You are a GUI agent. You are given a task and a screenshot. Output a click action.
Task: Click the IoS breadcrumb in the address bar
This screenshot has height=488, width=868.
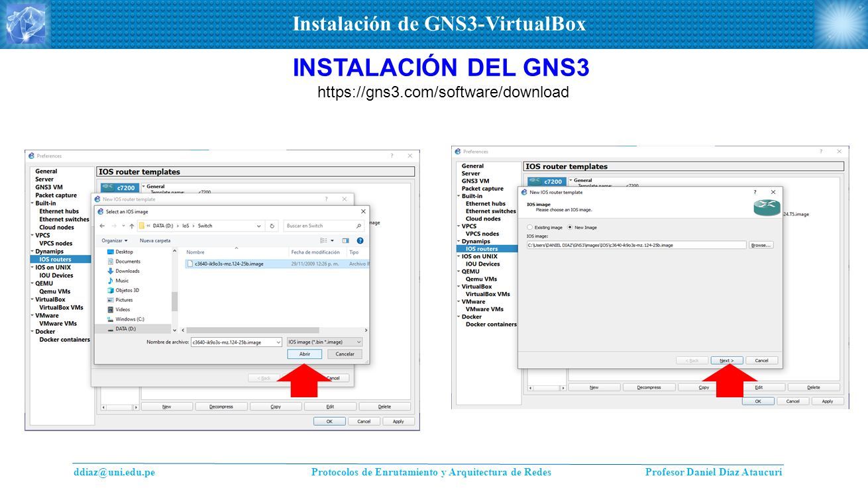pos(186,226)
